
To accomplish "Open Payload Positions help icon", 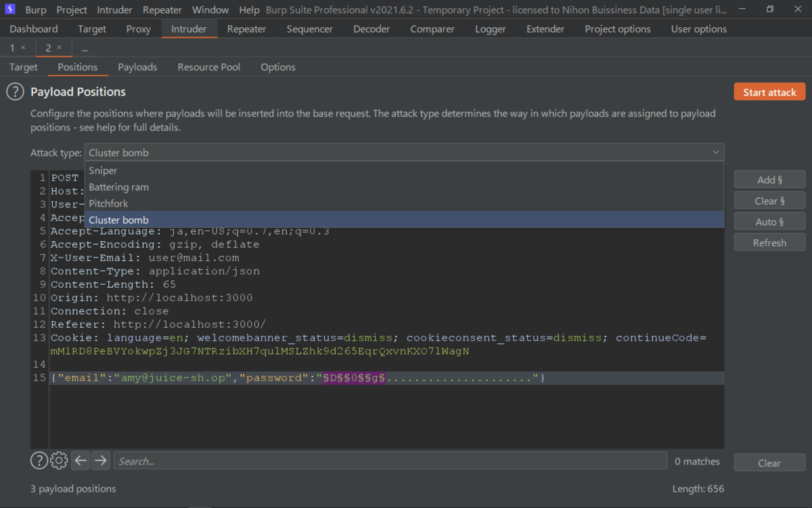I will (15, 92).
